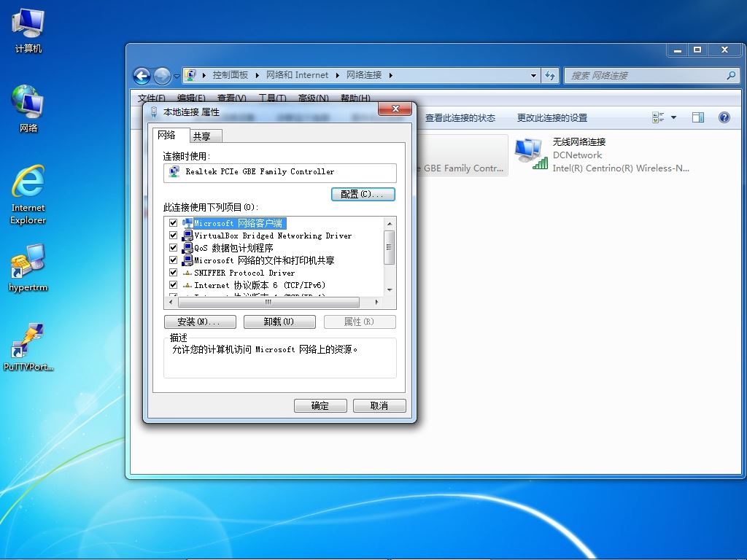Screen dimensions: 747x560
Task: Select the PuTTYPortable shortcut icon
Action: point(28,347)
